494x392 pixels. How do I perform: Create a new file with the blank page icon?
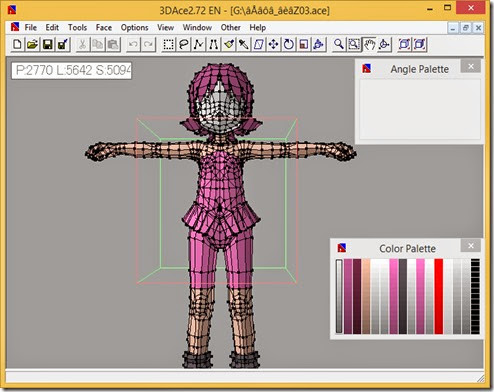17,44
